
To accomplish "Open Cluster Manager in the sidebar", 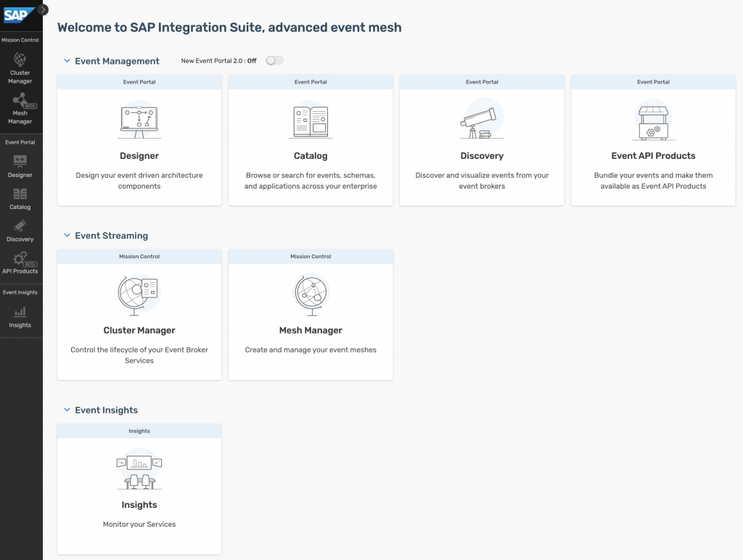I will [20, 68].
